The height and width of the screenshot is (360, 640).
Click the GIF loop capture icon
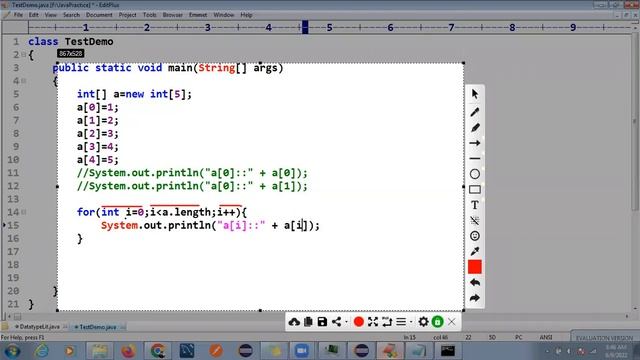[x=387, y=322]
